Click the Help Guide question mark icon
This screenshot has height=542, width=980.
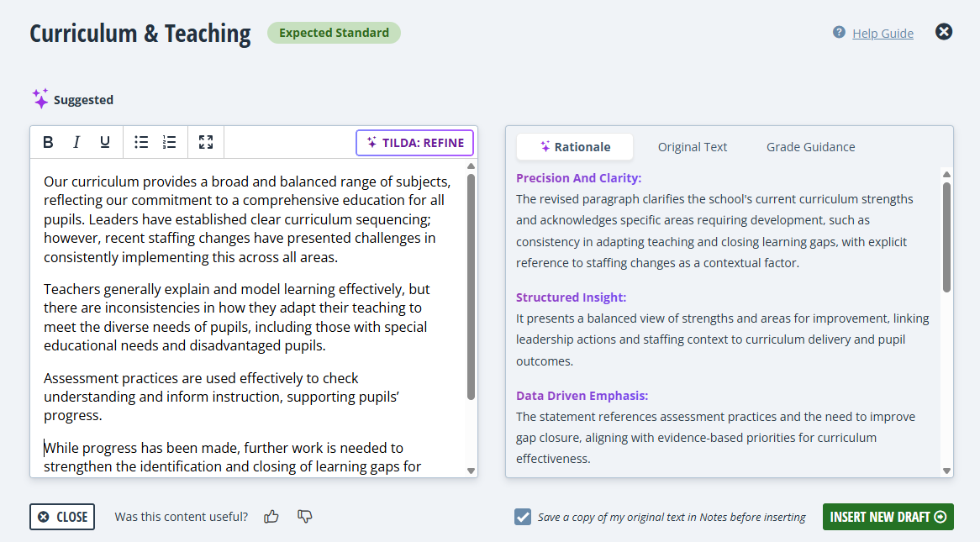(x=838, y=32)
